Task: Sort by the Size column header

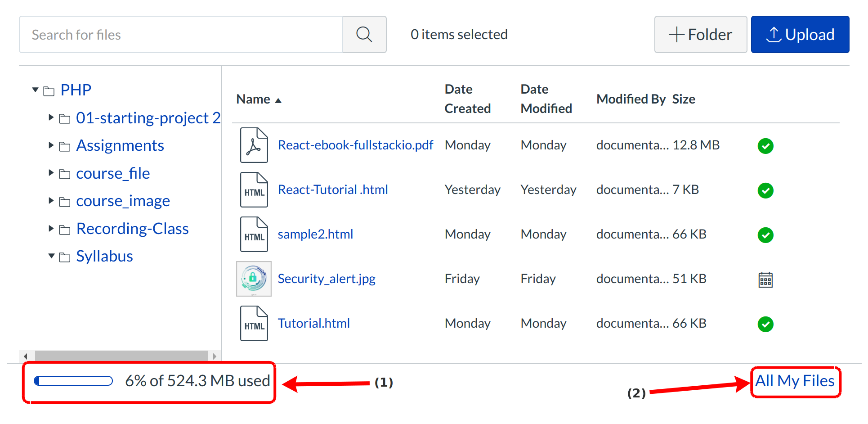Action: [x=683, y=99]
